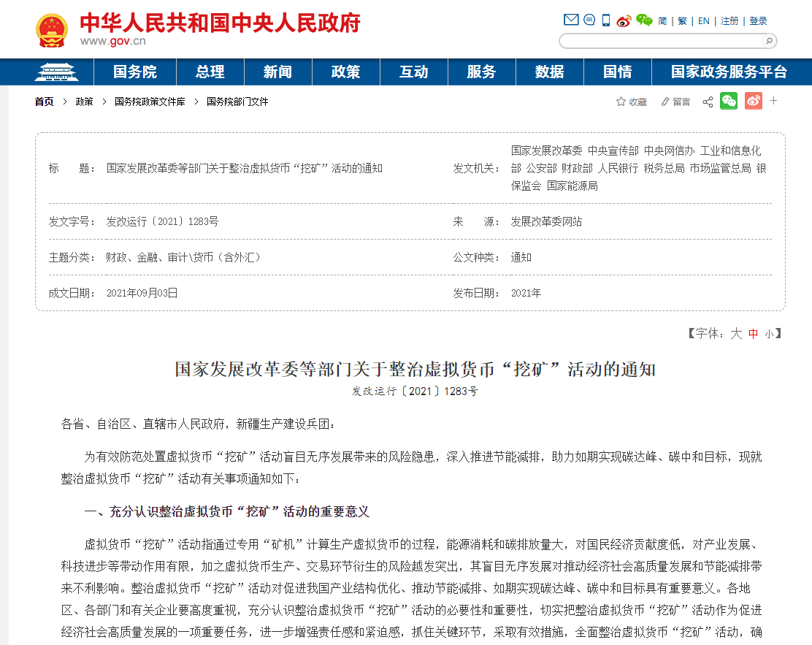Share the article to WeChat
The image size is (812, 645).
click(728, 101)
